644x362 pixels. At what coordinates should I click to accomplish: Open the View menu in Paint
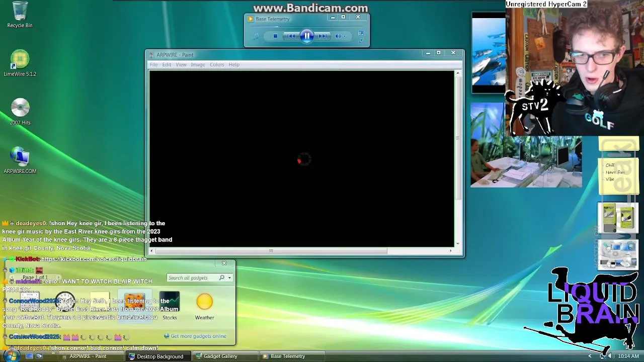pyautogui.click(x=181, y=64)
